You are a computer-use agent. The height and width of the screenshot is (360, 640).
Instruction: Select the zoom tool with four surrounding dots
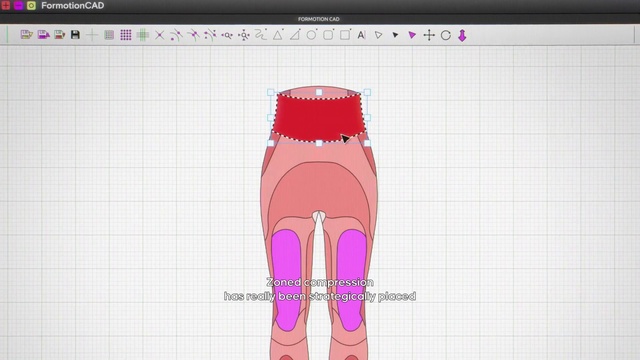point(244,36)
